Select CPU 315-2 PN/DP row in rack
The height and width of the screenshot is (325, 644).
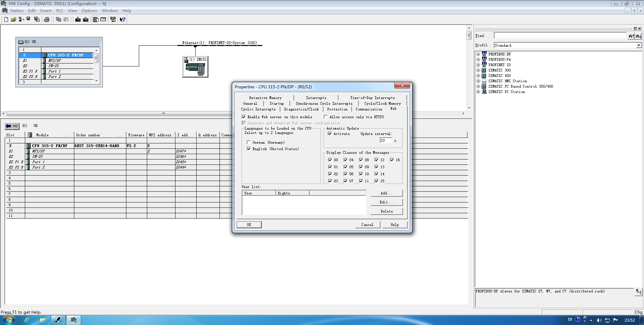(x=56, y=55)
